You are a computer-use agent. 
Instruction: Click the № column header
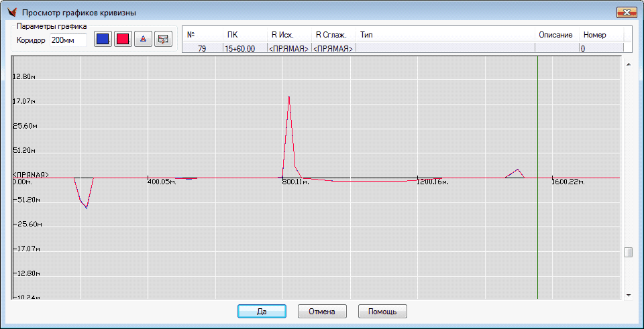click(x=203, y=34)
